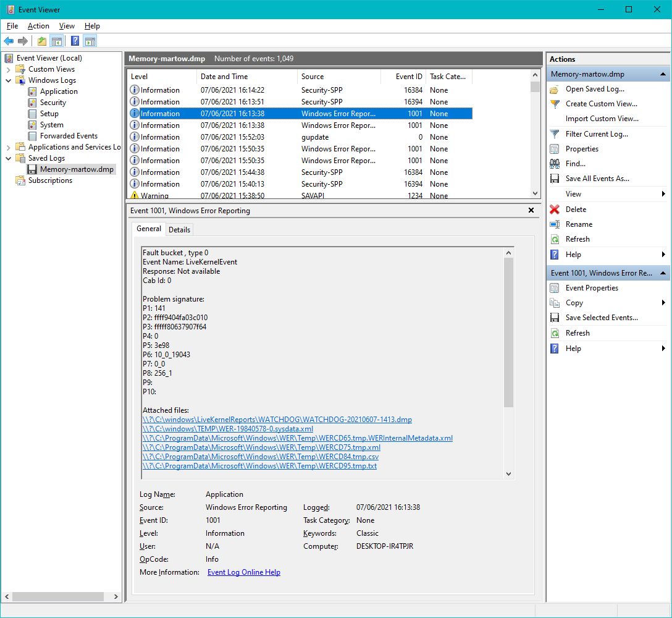Image resolution: width=672 pixels, height=618 pixels.
Task: Select Subscriptions in the tree
Action: [x=50, y=180]
